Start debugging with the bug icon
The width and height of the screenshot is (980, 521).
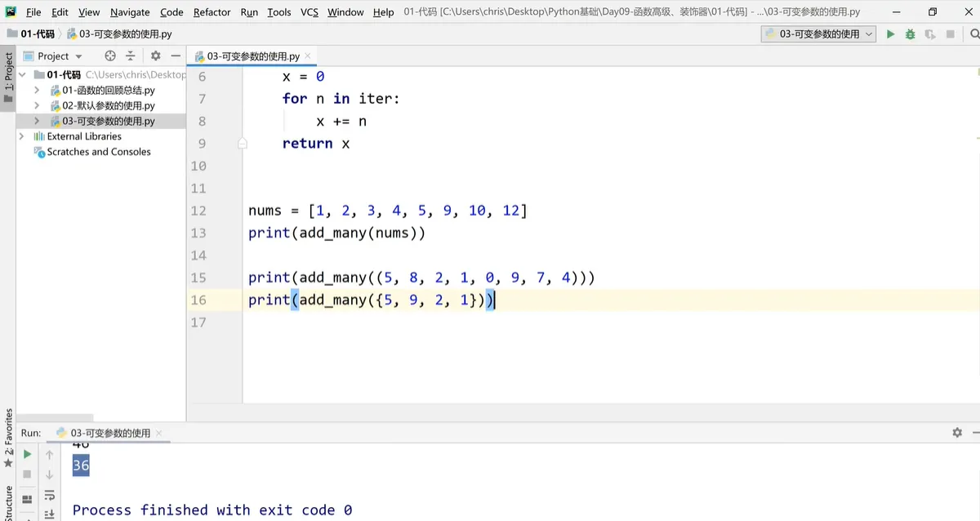click(x=910, y=34)
